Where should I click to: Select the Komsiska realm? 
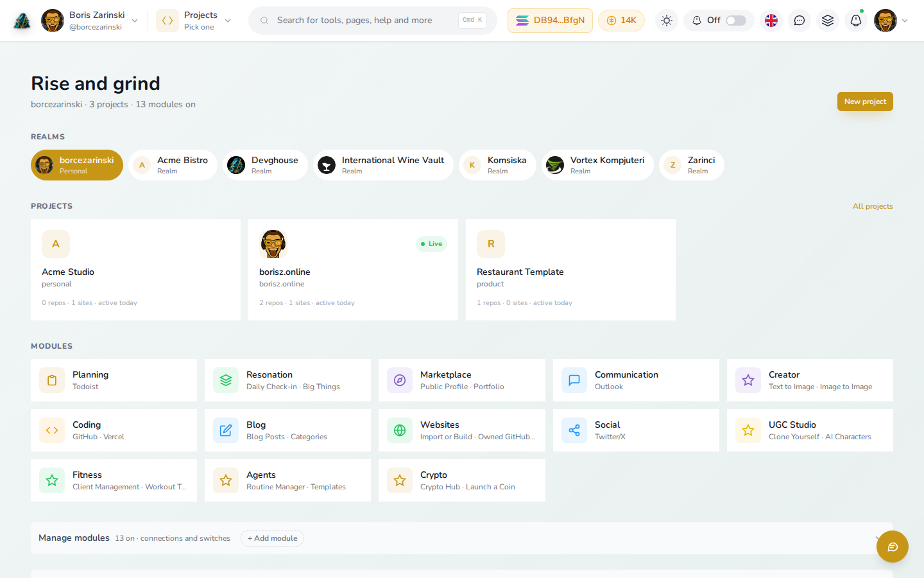pos(497,165)
